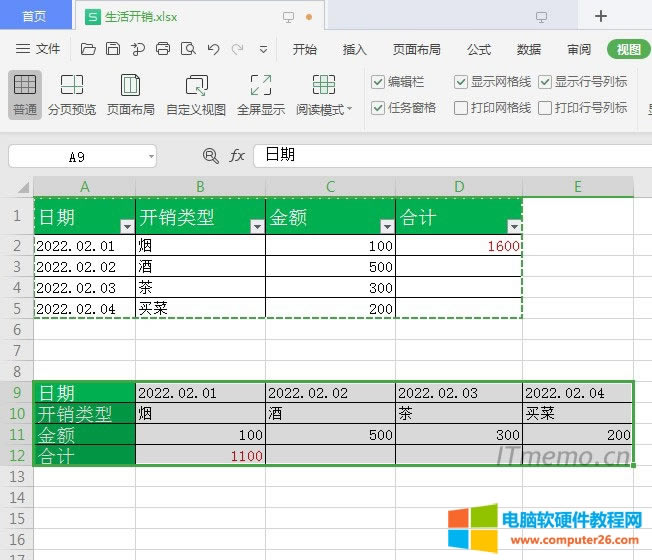The height and width of the screenshot is (560, 652).
Task: Uncheck the 编辑栏 (formula bar) checkbox
Action: tap(378, 82)
